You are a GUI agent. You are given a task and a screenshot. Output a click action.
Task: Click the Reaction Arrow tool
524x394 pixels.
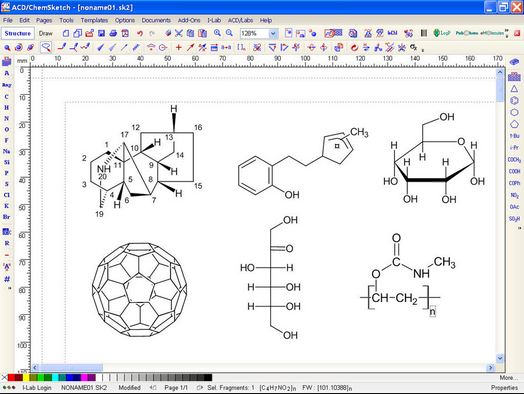tap(190, 47)
